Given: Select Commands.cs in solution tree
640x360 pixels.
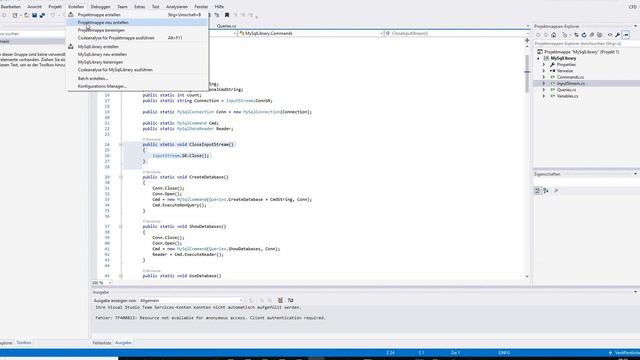Looking at the screenshot, I should [570, 77].
